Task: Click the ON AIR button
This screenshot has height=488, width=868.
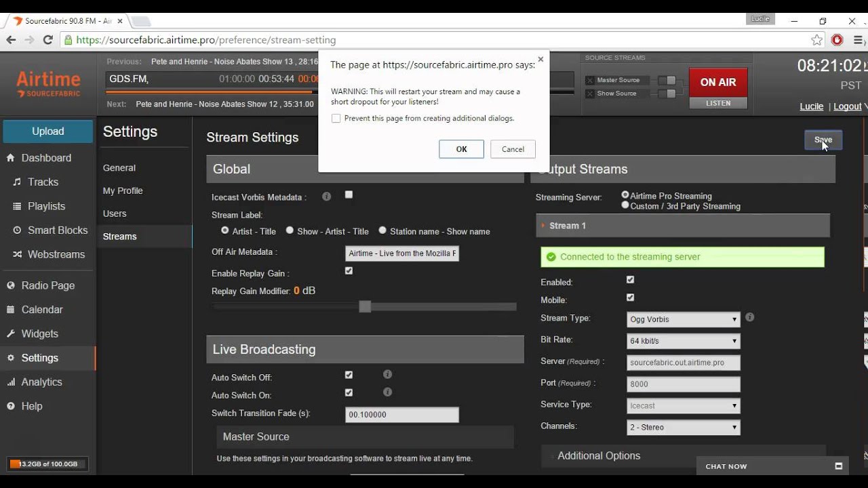Action: click(718, 83)
